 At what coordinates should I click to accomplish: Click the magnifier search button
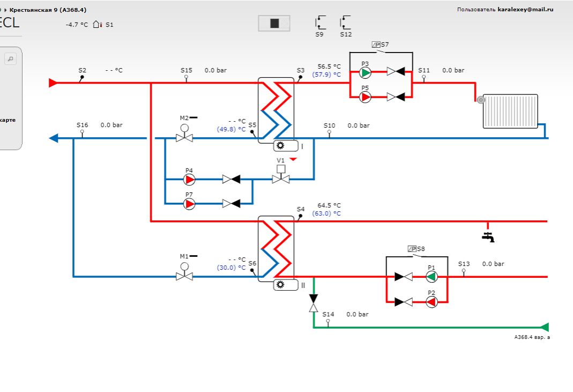click(x=10, y=59)
